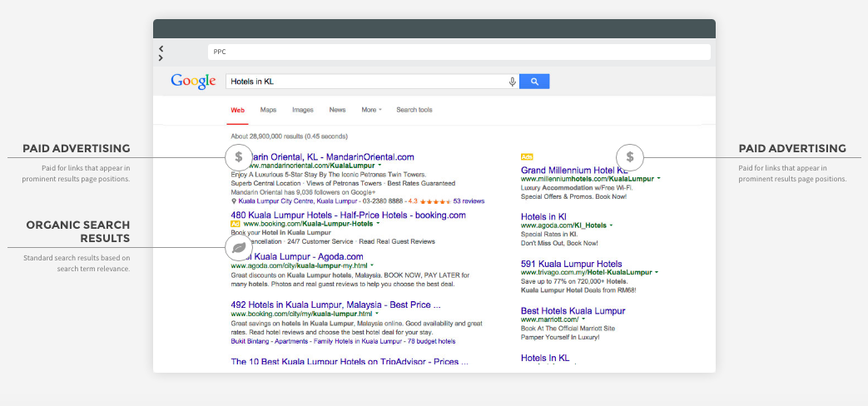Open the 53 reviews link

pos(469,201)
